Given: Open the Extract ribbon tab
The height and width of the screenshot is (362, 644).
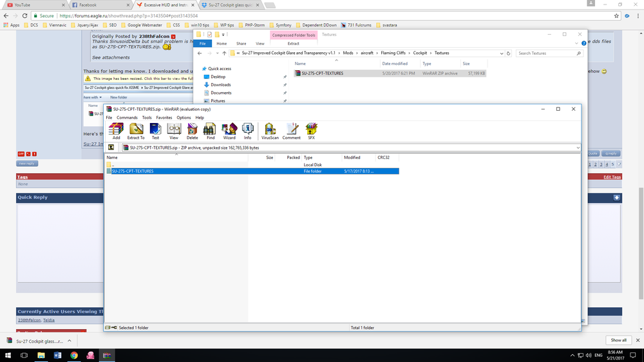Looking at the screenshot, I should pyautogui.click(x=293, y=43).
